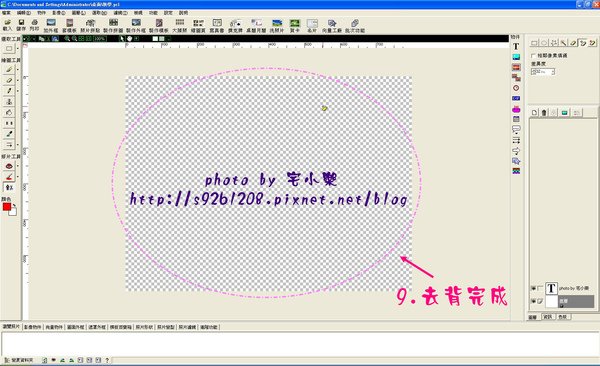Click the 載入 (Load) toolbar icon
600x366 pixels.
[x=7, y=25]
